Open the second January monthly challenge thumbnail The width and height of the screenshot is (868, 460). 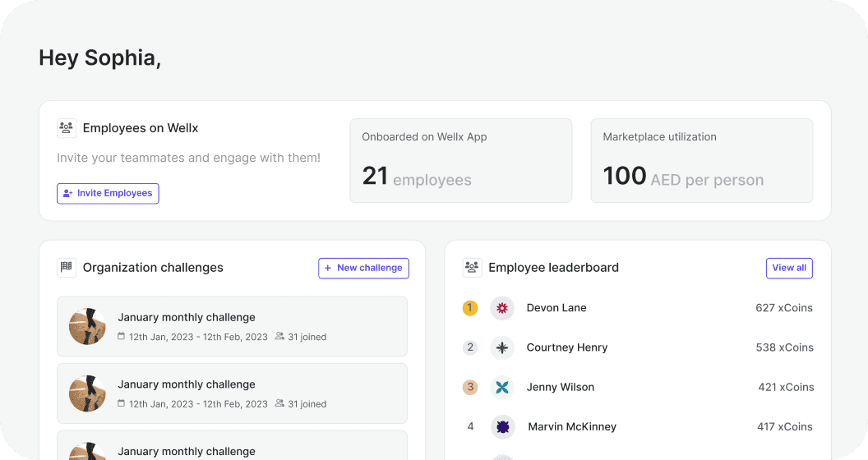click(87, 393)
